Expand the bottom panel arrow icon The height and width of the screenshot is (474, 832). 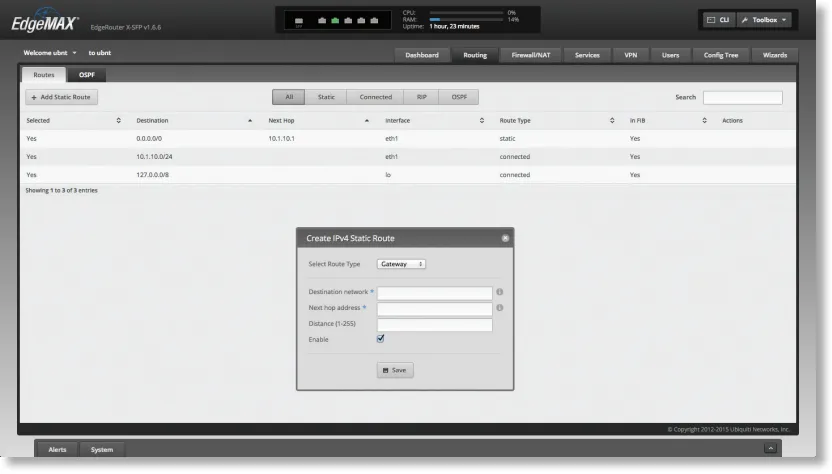pos(769,449)
